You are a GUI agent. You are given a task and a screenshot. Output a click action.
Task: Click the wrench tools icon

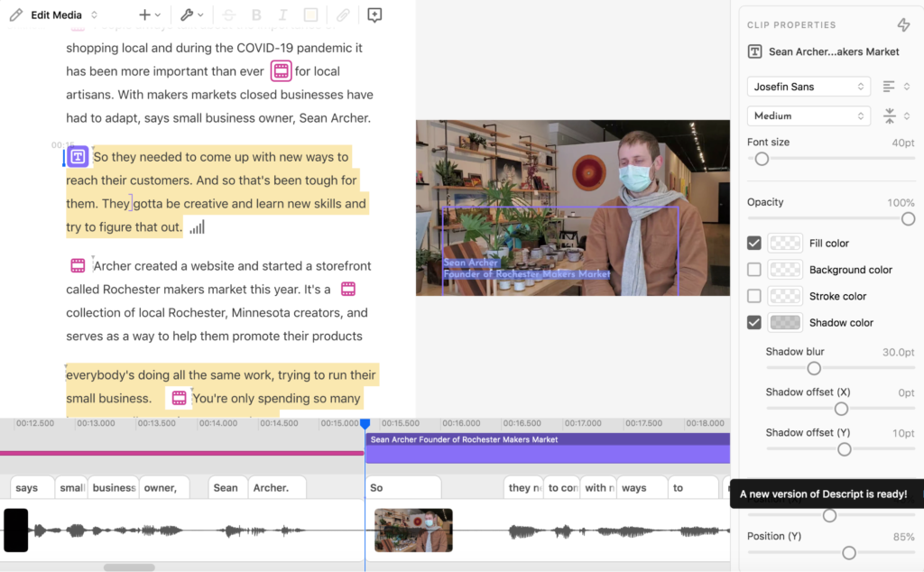187,15
